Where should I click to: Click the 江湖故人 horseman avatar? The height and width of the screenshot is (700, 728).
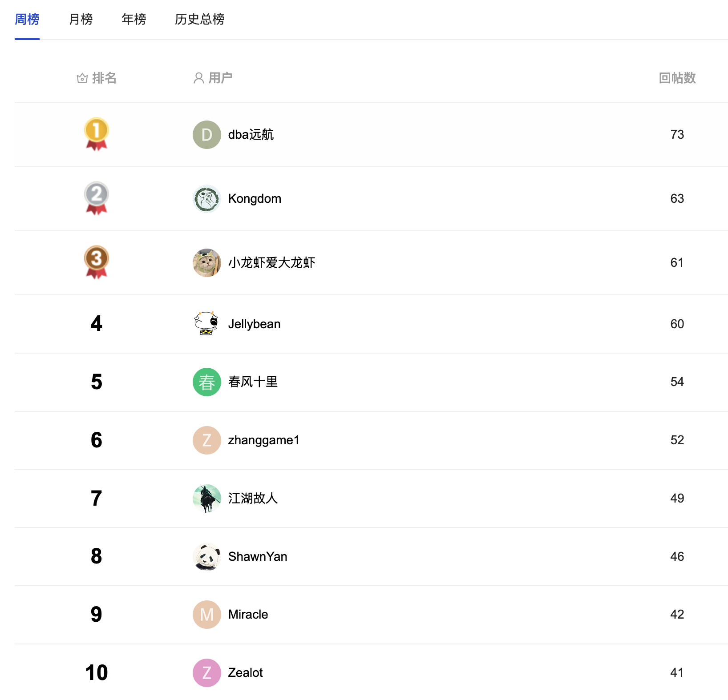pos(207,499)
